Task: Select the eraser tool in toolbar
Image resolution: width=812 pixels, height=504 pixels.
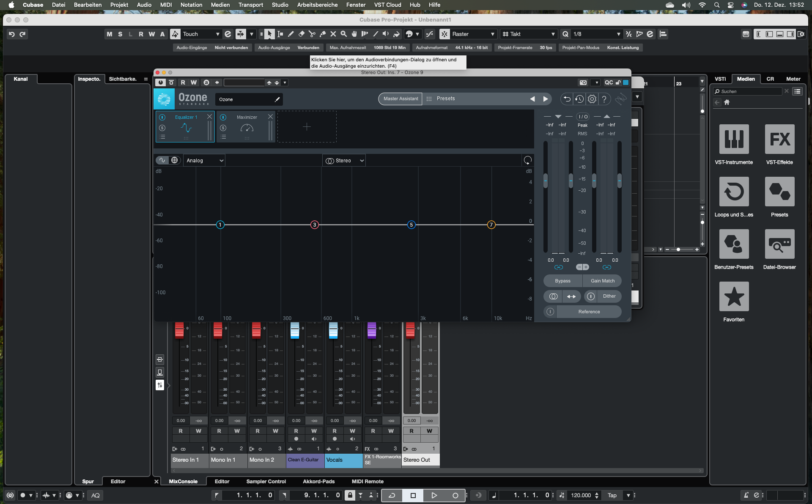Action: click(302, 34)
